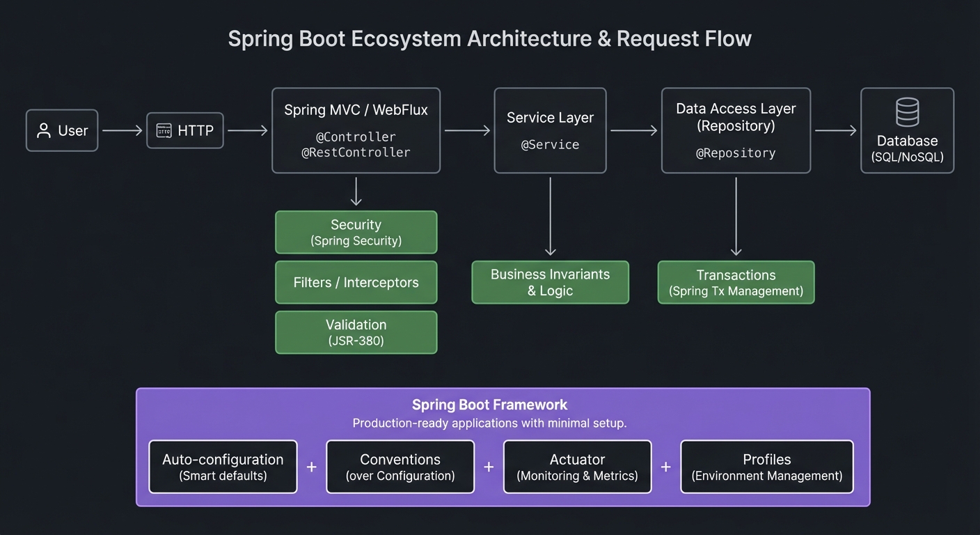Screen dimensions: 980x535
Task: Select the Spring Boot Framework header
Action: point(489,405)
